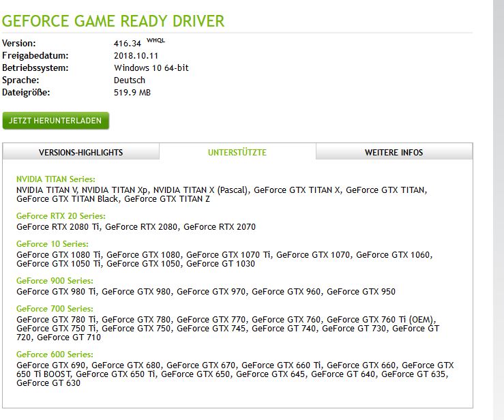Click GeForce GTX 745 entry

point(211,329)
